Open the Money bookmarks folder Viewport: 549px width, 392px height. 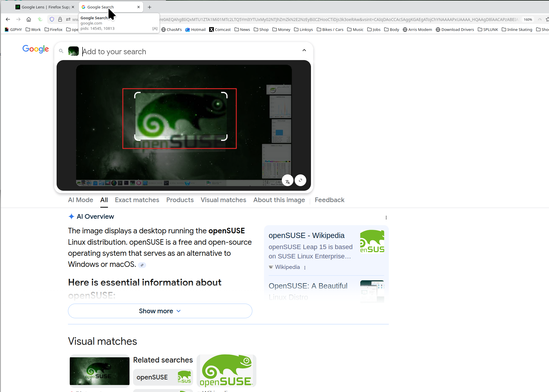[x=281, y=29]
